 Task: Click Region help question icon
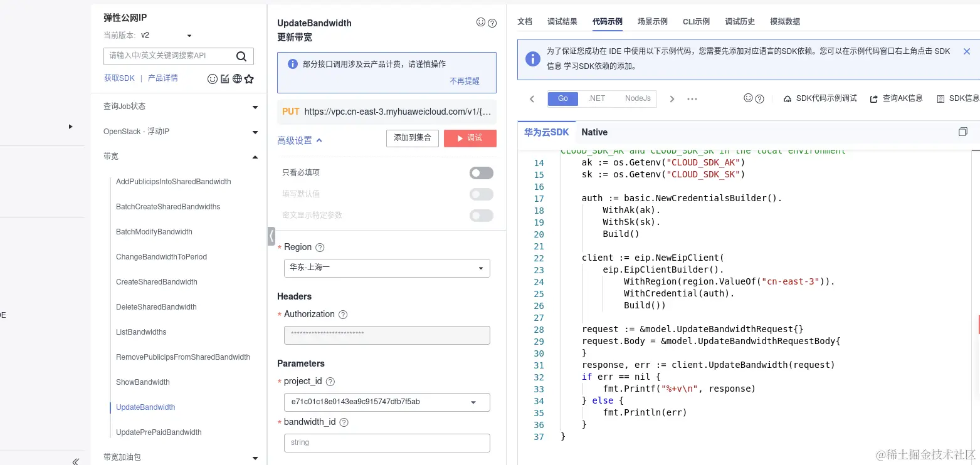[x=320, y=248]
